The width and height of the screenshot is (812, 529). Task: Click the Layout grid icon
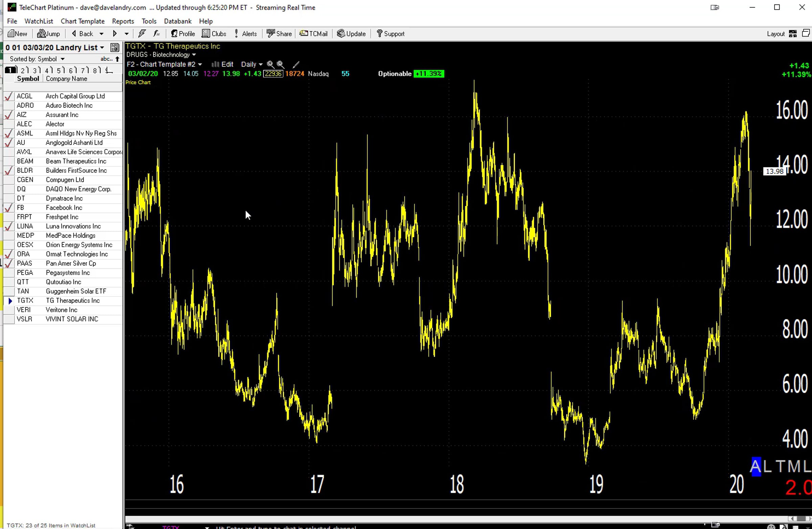click(793, 33)
